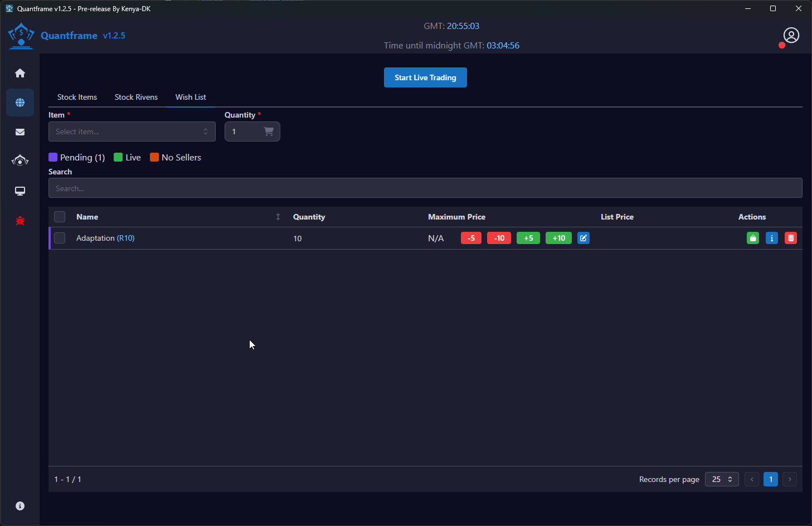812x526 pixels.
Task: Open the Select item dropdown
Action: point(132,131)
